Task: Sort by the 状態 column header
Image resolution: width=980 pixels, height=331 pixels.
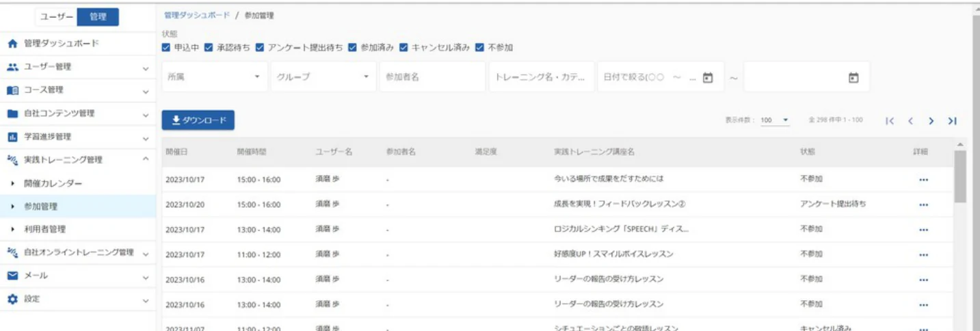Action: pyautogui.click(x=807, y=152)
